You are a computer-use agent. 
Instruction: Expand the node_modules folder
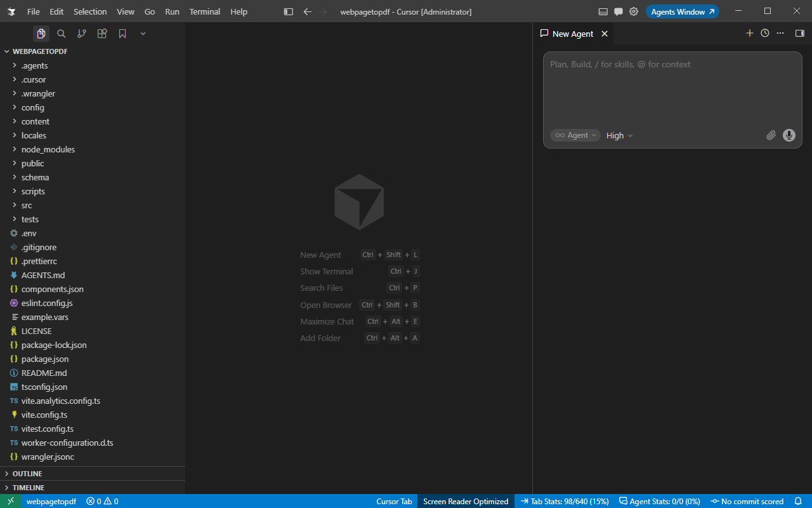pyautogui.click(x=93, y=149)
